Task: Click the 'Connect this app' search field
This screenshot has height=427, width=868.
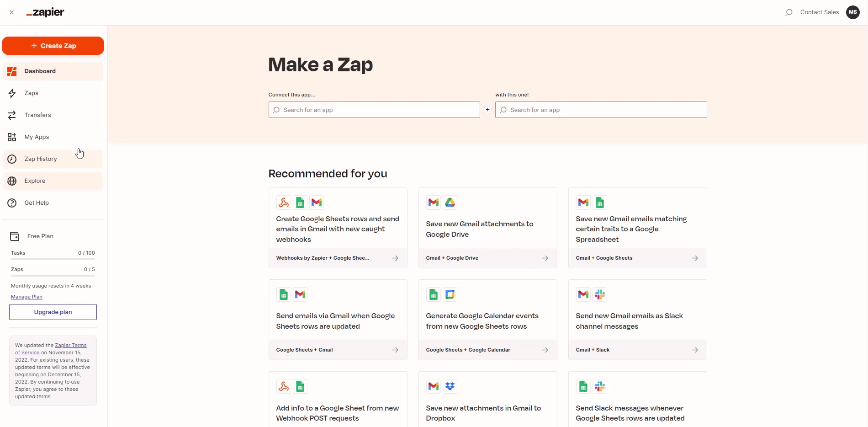Action: (x=375, y=110)
